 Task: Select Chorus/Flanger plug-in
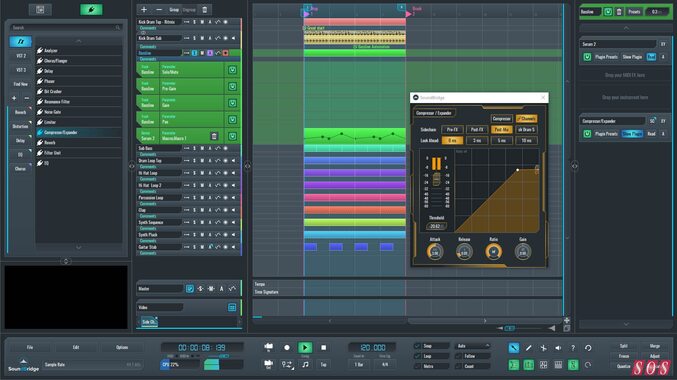click(x=79, y=61)
